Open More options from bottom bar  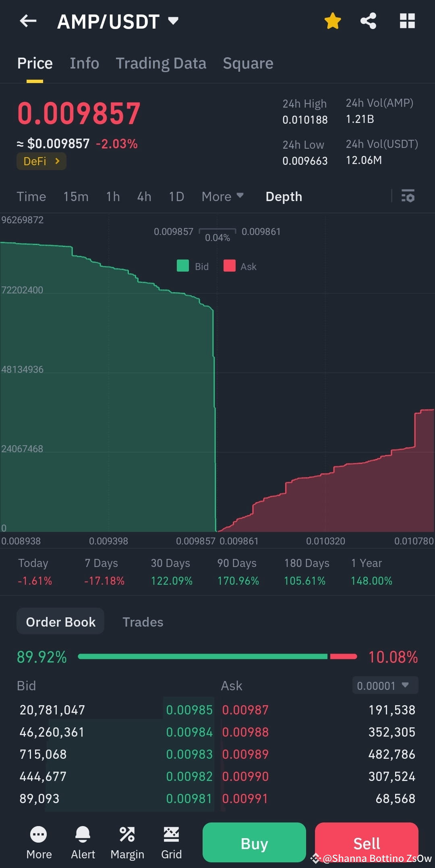pos(39,842)
